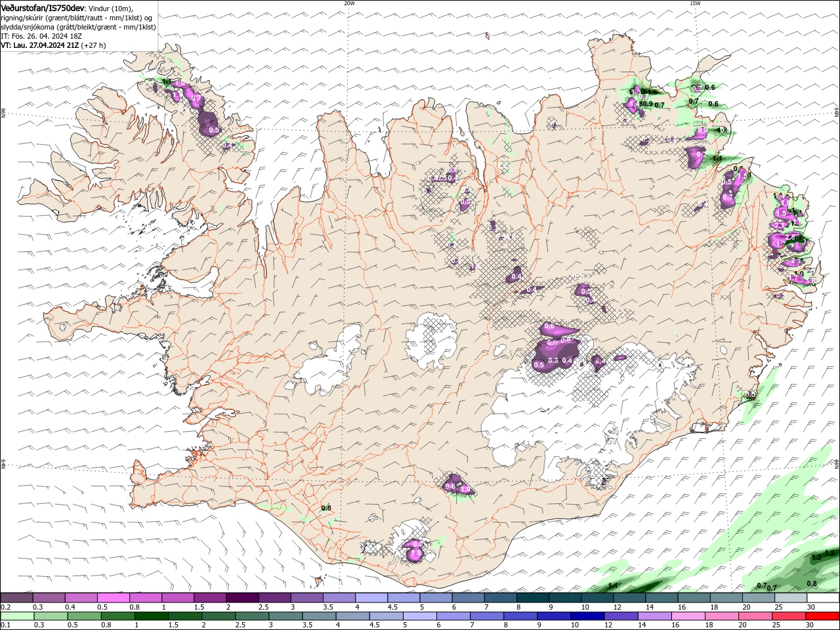The height and width of the screenshot is (630, 840).
Task: Pick the bright red final rain legend swatch
Action: coord(822,616)
